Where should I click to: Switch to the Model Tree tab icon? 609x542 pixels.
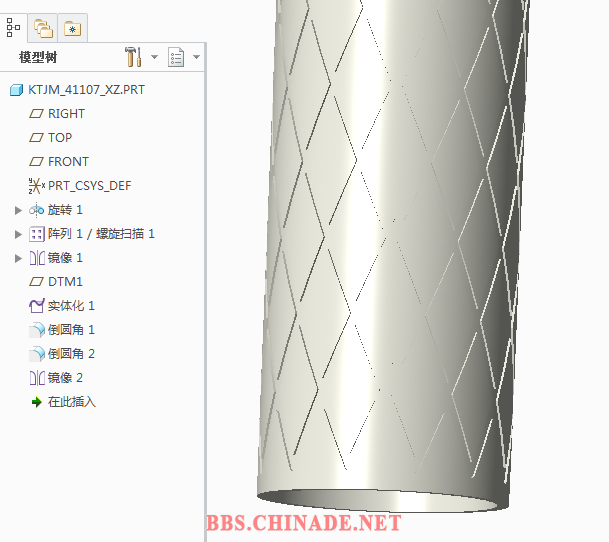pyautogui.click(x=13, y=28)
